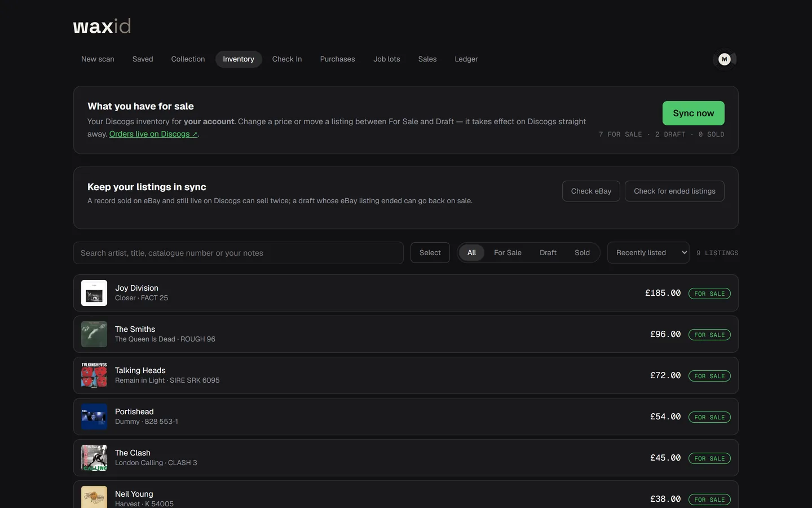Click the Talking Heads £72.00 price
The height and width of the screenshot is (508, 812).
(665, 375)
